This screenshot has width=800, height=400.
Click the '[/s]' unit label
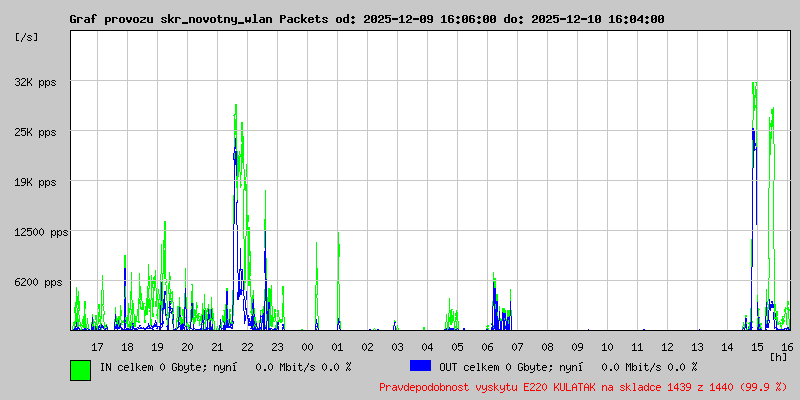point(27,37)
